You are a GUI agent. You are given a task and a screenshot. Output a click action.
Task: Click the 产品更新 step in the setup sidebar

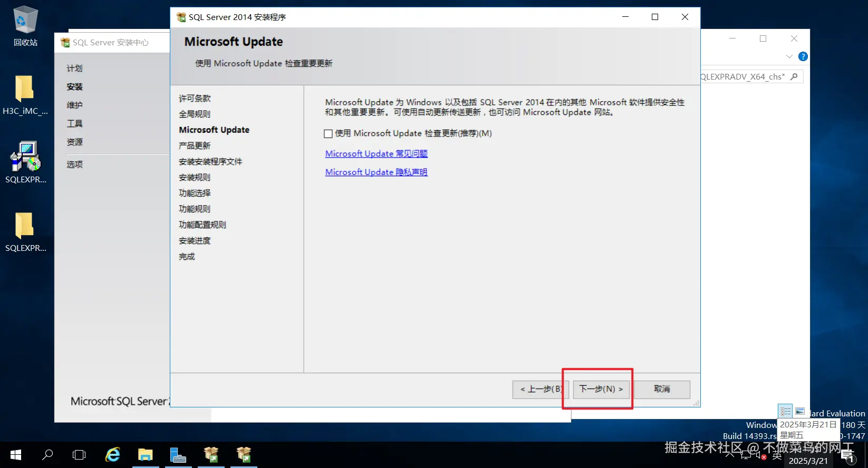coord(195,146)
